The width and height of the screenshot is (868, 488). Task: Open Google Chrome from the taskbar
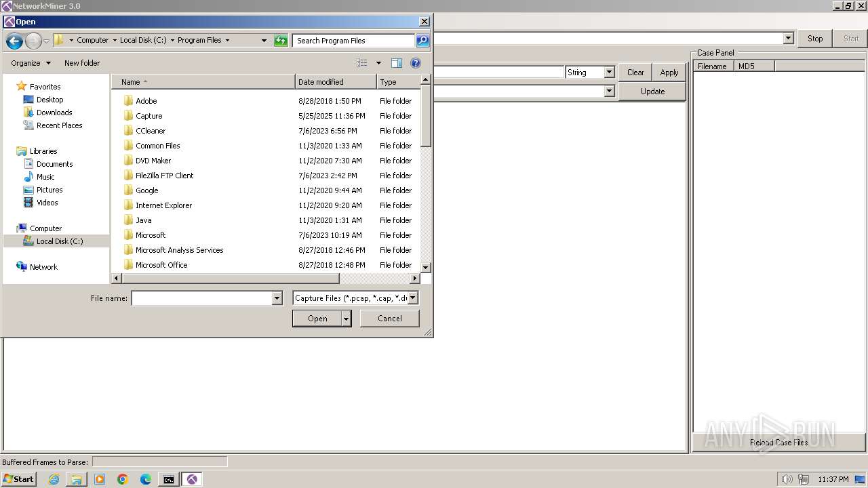[x=123, y=479]
